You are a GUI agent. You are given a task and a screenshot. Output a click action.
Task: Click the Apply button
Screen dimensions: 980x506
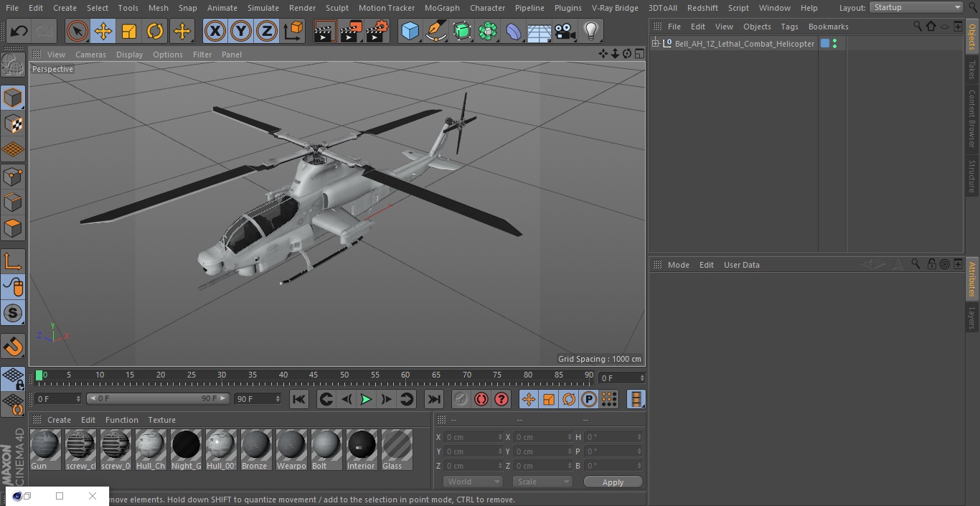613,482
